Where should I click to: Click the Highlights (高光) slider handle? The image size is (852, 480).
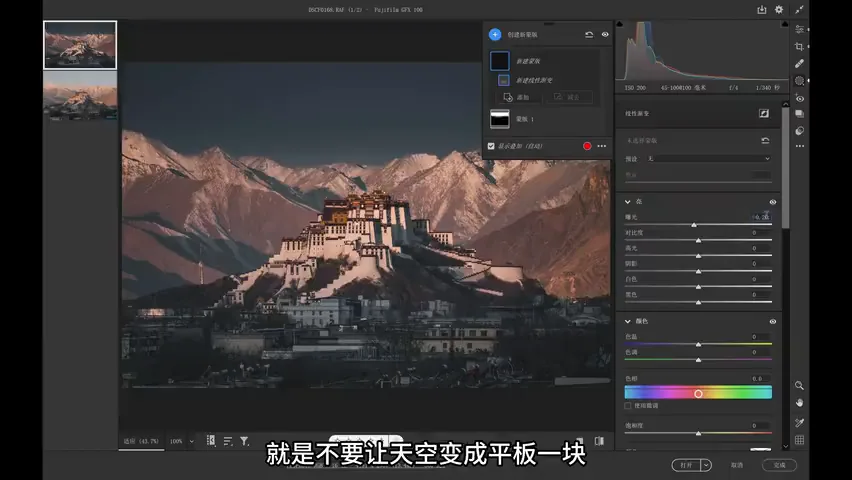point(698,255)
